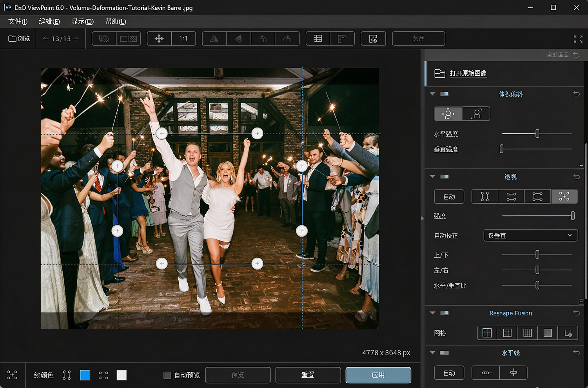Viewport: 588px width, 388px height.
Task: Reset the 体积偏斜 panel settings
Action: (x=576, y=94)
